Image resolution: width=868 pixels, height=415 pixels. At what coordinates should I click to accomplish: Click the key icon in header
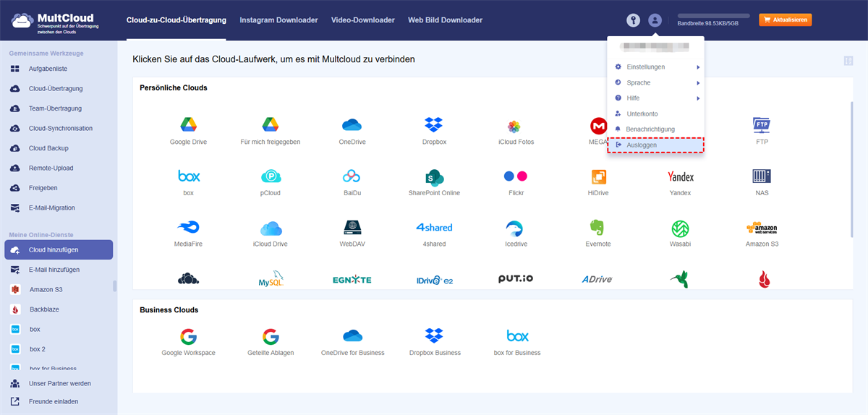(634, 20)
